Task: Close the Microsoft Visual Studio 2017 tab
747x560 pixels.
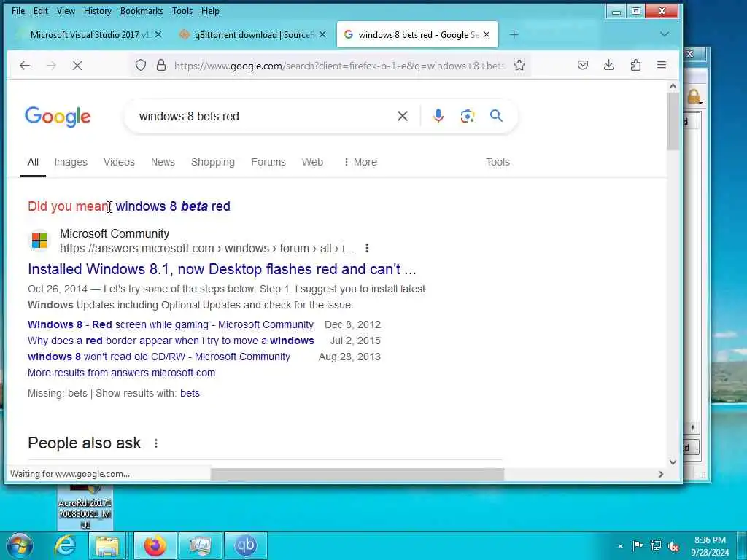Action: coord(158,35)
